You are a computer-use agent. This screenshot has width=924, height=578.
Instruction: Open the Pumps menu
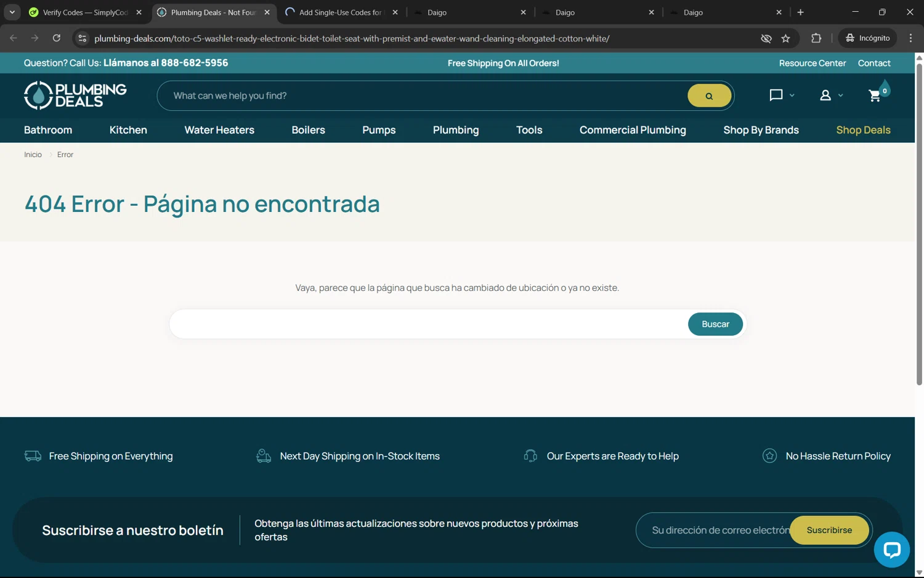(x=379, y=130)
